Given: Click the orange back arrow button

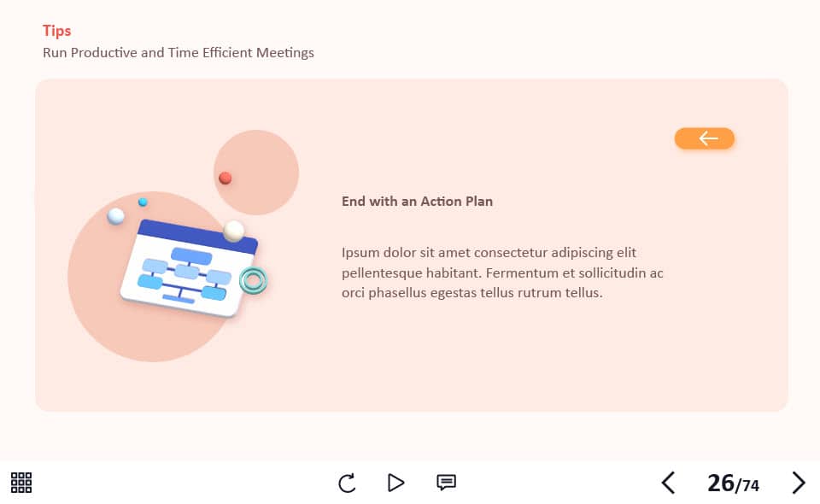Looking at the screenshot, I should (x=705, y=138).
